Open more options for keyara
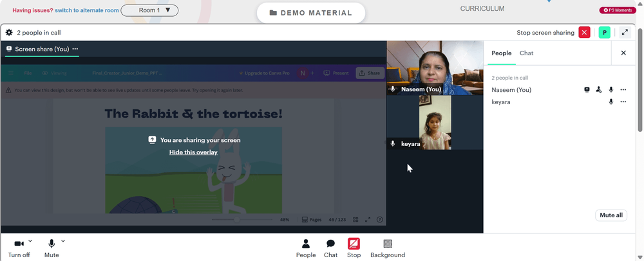 623,102
